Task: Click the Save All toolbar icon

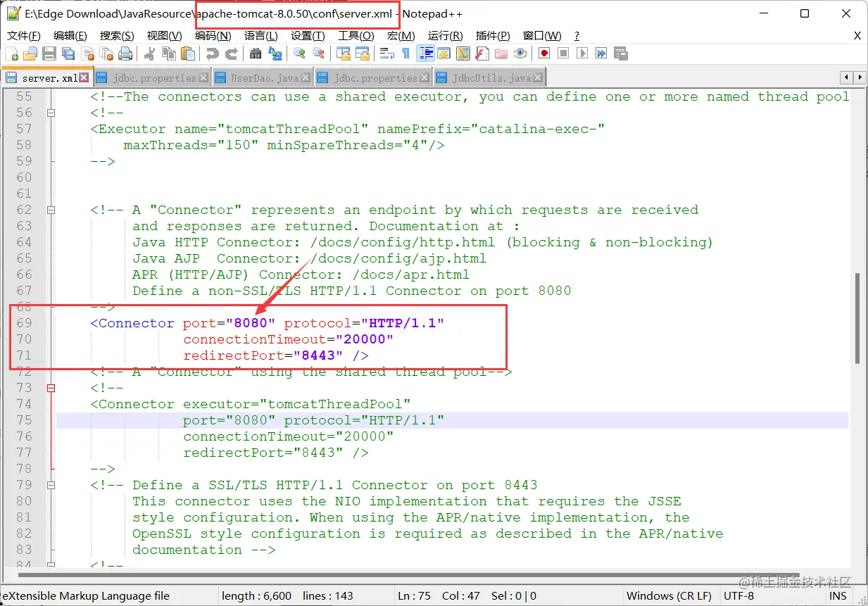Action: [68, 53]
